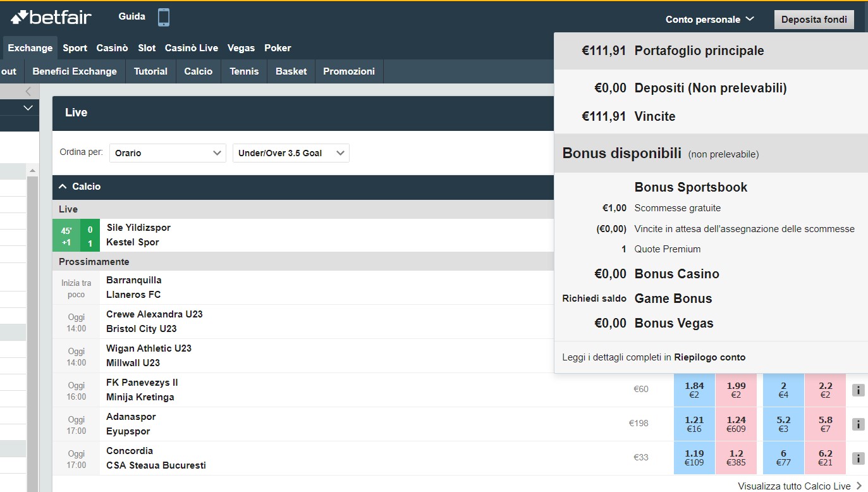The width and height of the screenshot is (868, 492).
Task: Open Under/Over 3.5 Goal dropdown
Action: pos(291,153)
